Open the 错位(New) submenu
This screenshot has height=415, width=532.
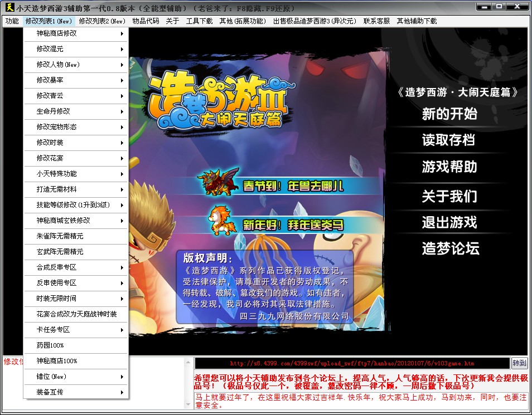(76, 377)
